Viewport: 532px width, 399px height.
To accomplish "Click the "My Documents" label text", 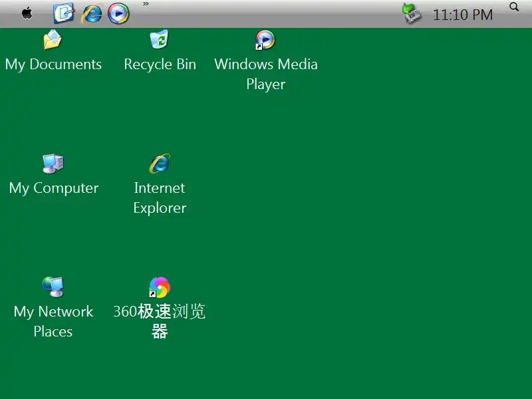I will [x=53, y=65].
